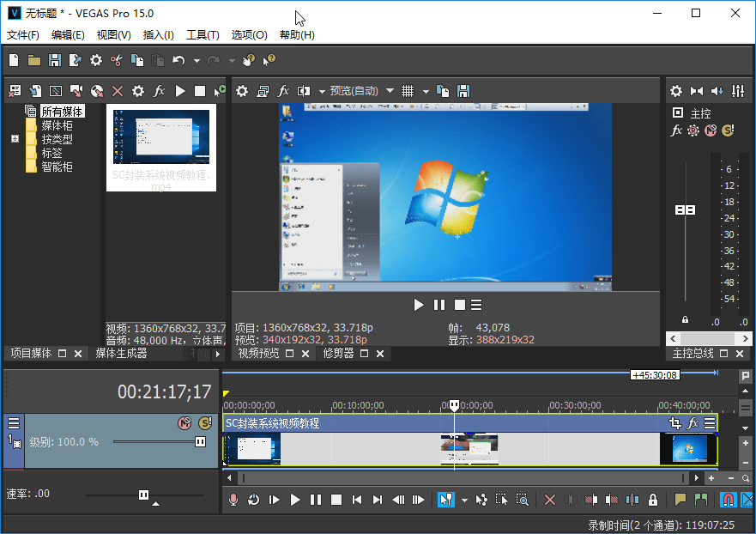This screenshot has width=756, height=534.
Task: Toggle dim output speaker icon
Action: 717,91
